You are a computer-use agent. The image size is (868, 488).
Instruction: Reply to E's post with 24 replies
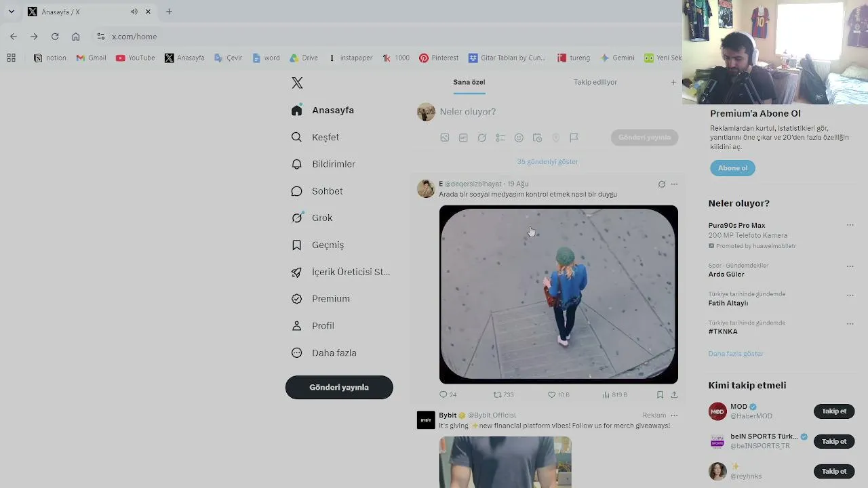point(448,394)
